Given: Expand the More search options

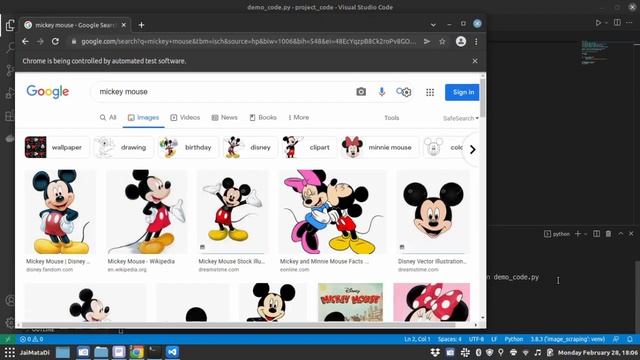Looking at the screenshot, I should pos(299,118).
